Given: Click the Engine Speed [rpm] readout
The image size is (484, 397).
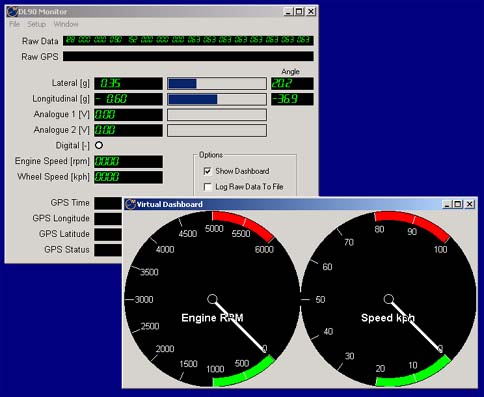Looking at the screenshot, I should tap(128, 161).
